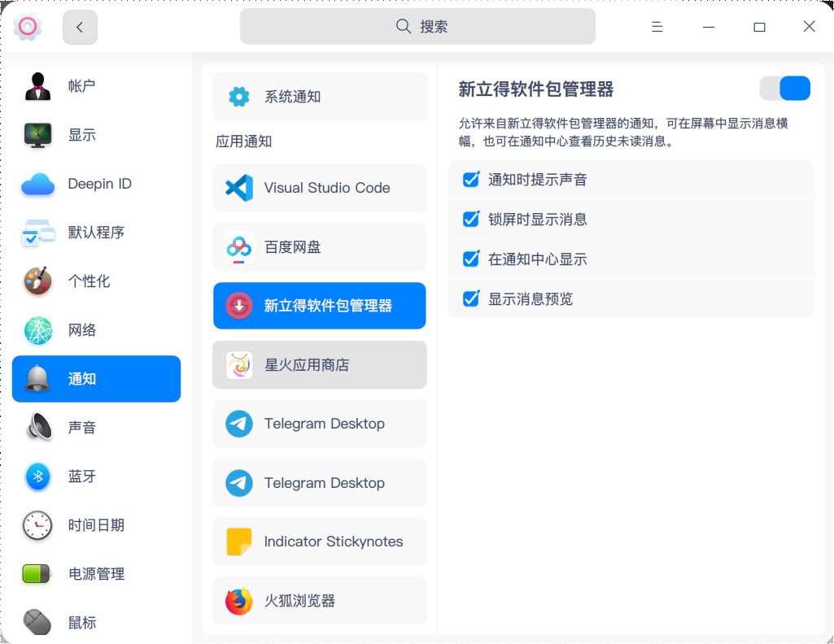Click the 新立得软件包管理器 list label
Image resolution: width=834 pixels, height=644 pixels.
pos(328,306)
